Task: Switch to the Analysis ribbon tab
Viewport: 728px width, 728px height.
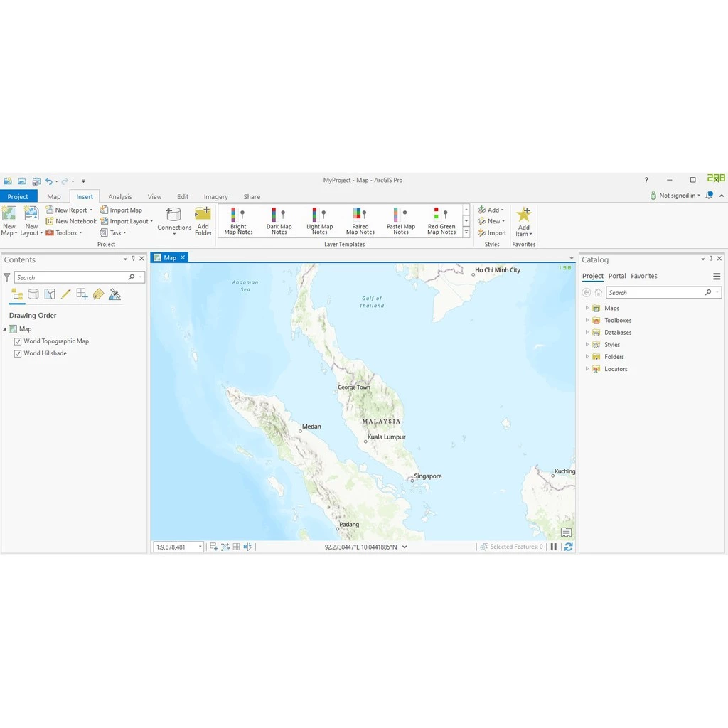Action: pos(120,196)
